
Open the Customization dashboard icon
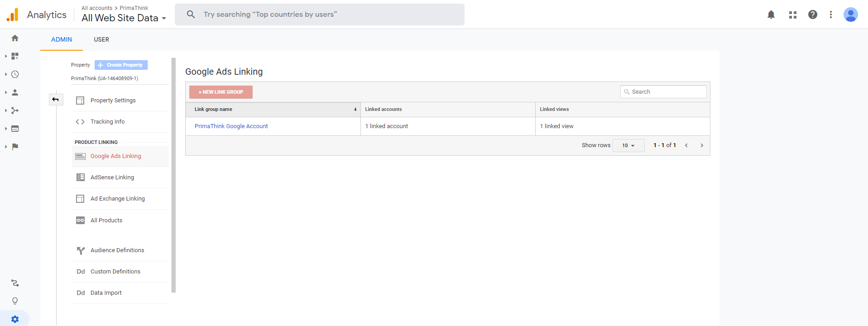click(15, 56)
